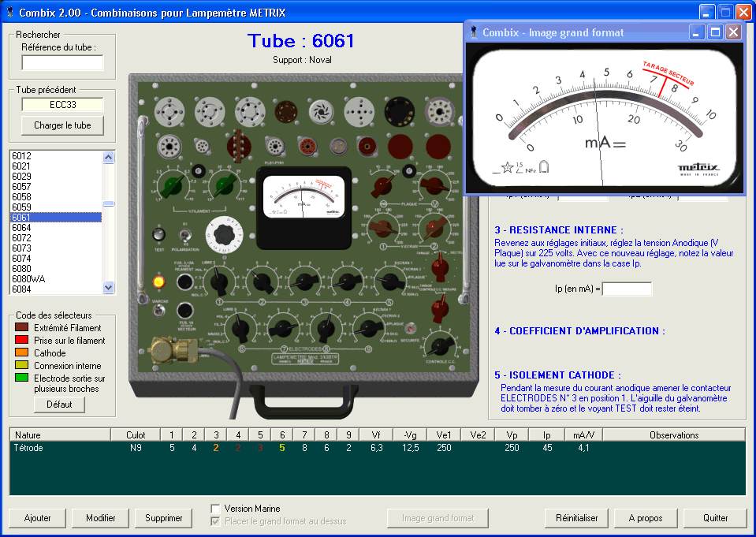Select the Tétrode row in the table
756x537 pixels.
(x=378, y=448)
